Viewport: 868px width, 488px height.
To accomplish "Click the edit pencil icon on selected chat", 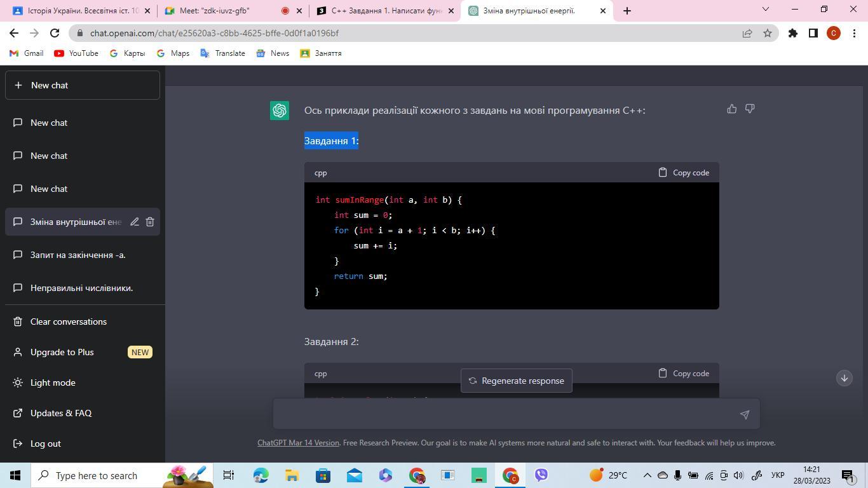I will (135, 222).
